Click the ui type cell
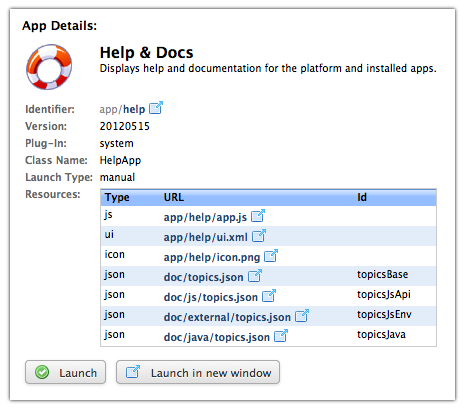This screenshot has height=410, width=465. tap(109, 235)
